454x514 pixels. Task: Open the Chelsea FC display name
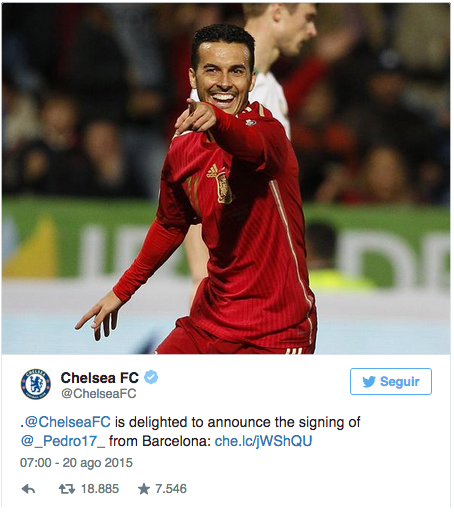coord(100,378)
